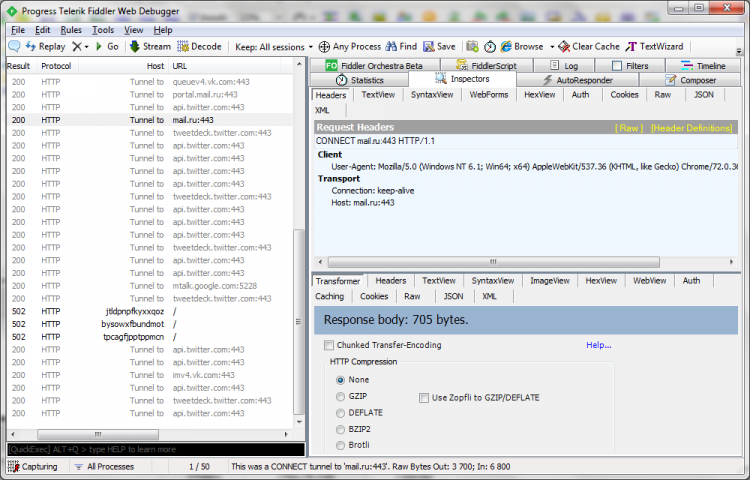Save sessions using the toolbar Save icon
Image resolution: width=750 pixels, height=480 pixels.
(x=439, y=46)
